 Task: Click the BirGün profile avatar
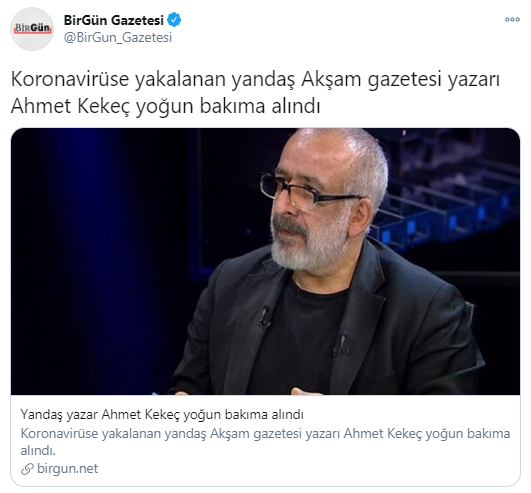point(32,29)
